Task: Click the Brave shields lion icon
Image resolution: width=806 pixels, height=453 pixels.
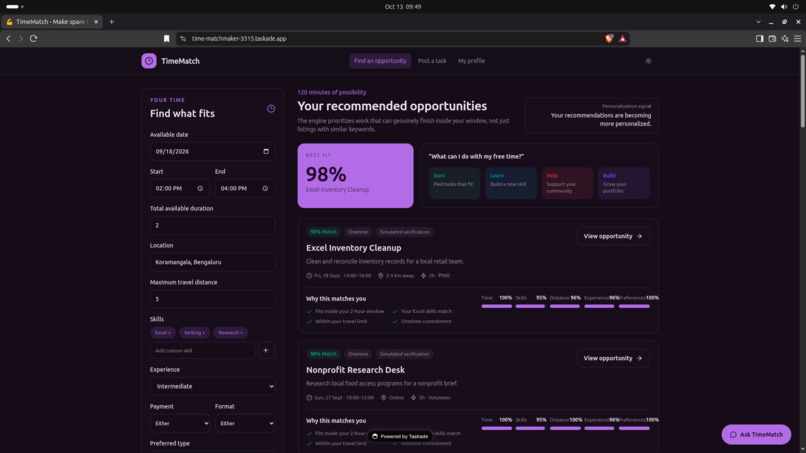Action: [609, 39]
